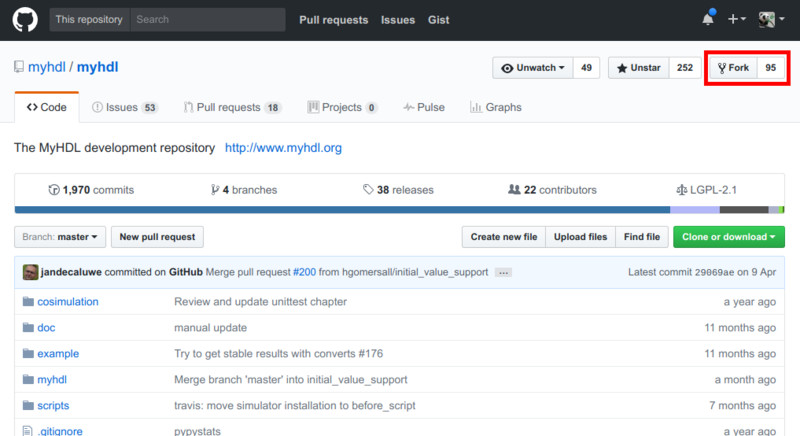Viewport: 800px width, 436px height.
Task: Click the doc folder icon
Action: (28, 327)
